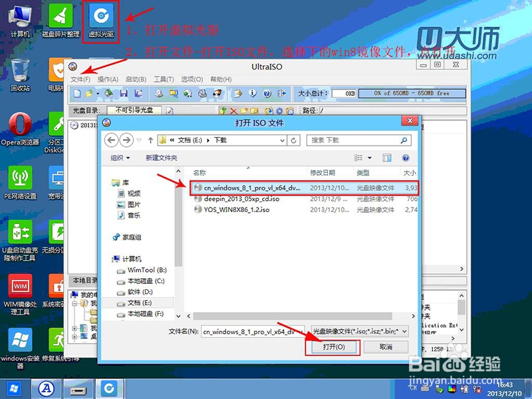Select 家庭组 in the navigation pane
The height and width of the screenshot is (399, 532).
pos(127,237)
